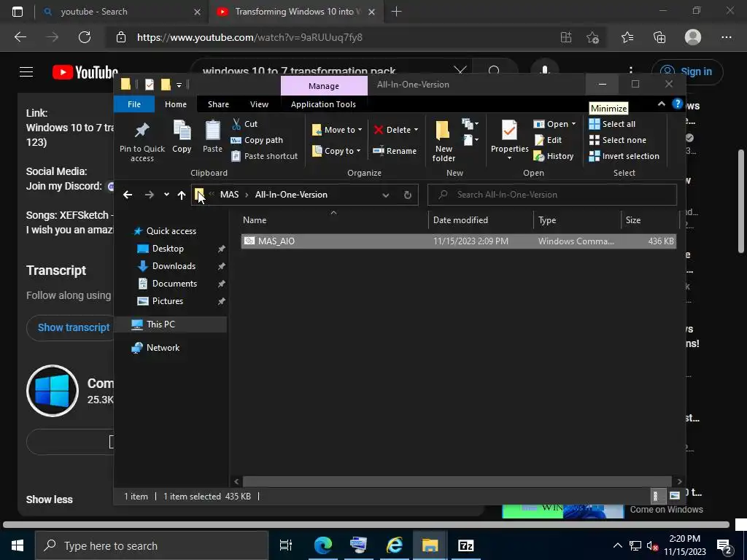
Task: Click the History button
Action: [x=554, y=156]
